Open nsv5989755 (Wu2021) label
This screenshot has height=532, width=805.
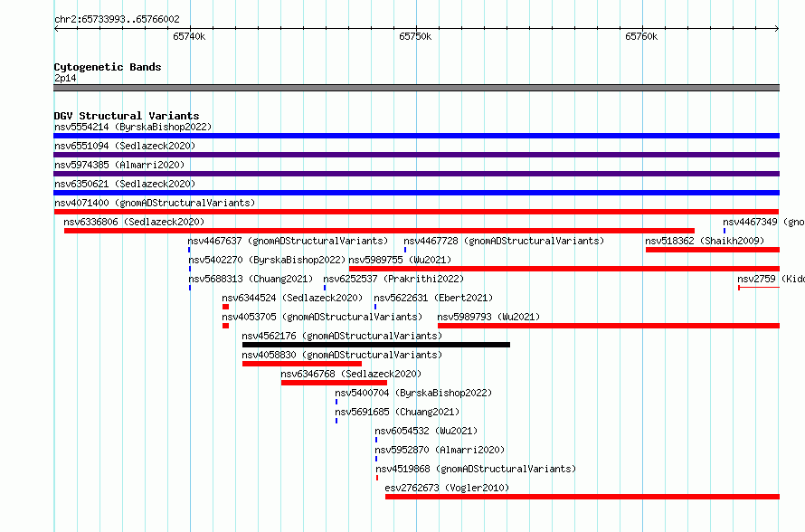(x=400, y=260)
